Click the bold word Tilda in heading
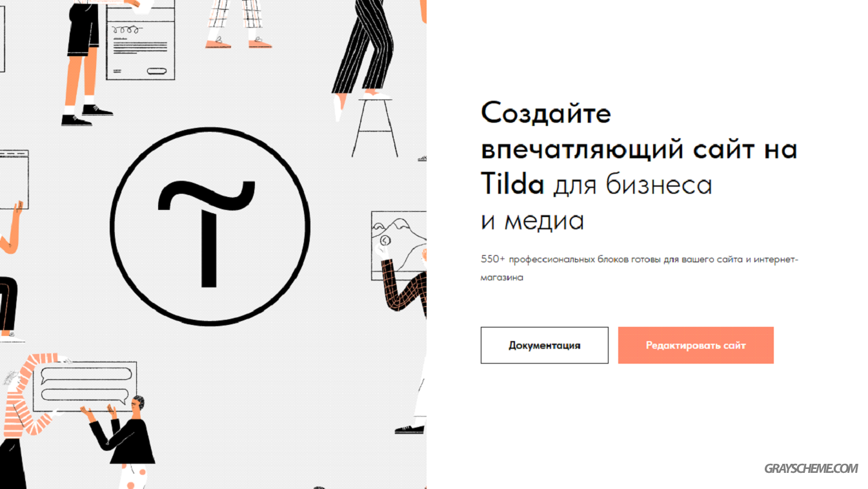 (x=513, y=185)
